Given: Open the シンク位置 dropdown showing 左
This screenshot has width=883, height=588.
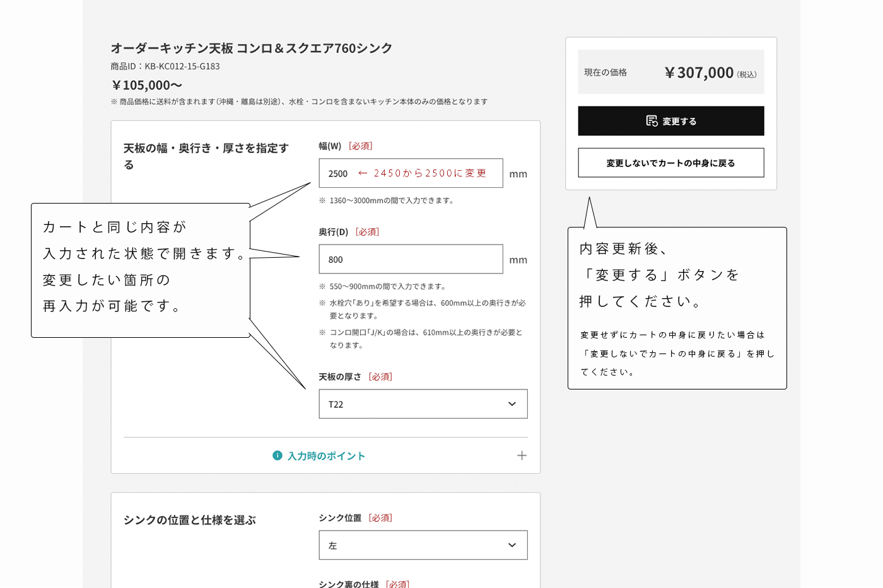Looking at the screenshot, I should point(423,545).
